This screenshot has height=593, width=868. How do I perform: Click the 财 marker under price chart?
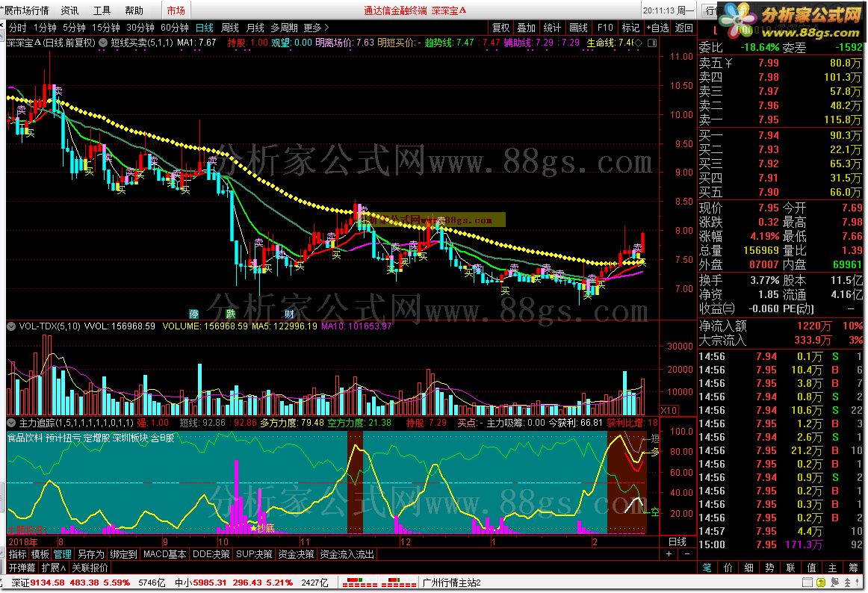pos(289,314)
